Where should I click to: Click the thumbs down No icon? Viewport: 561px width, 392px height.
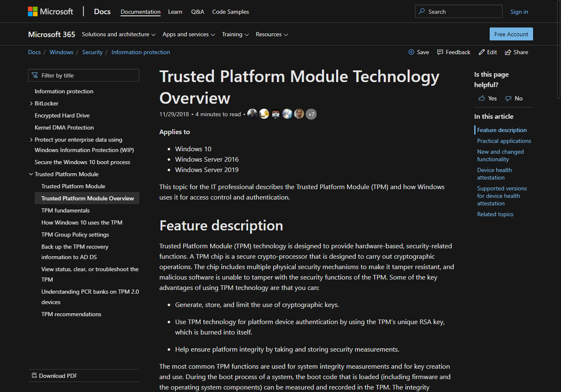pyautogui.click(x=508, y=98)
